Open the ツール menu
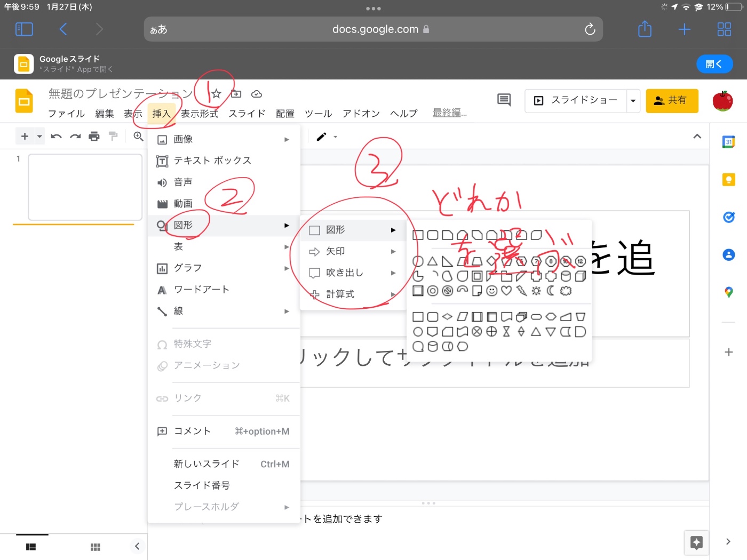This screenshot has height=560, width=747. coord(318,114)
